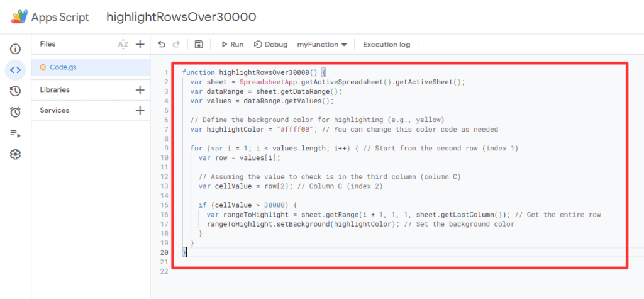Click the project title highlightRowsOver30000
Screen dimensions: 644x299
tap(172, 17)
